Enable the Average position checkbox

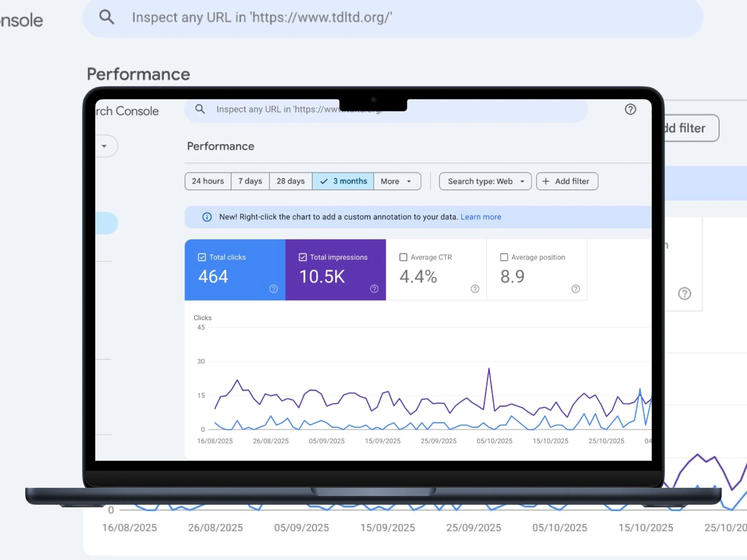504,257
